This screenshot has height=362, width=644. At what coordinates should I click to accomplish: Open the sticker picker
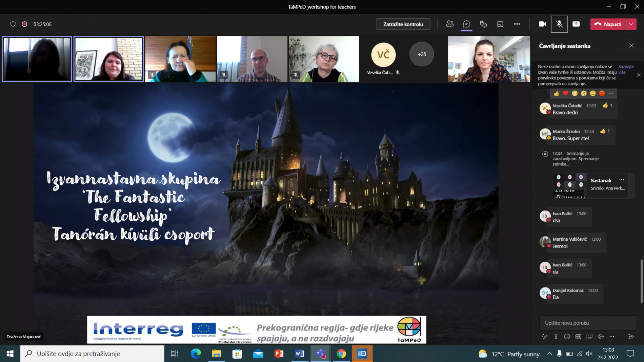[589, 337]
